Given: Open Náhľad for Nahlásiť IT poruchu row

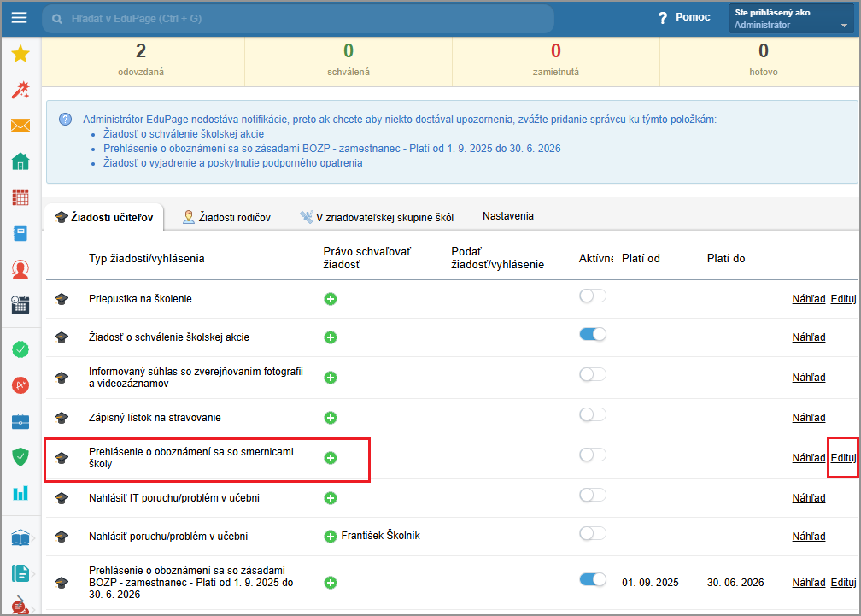Looking at the screenshot, I should pos(808,498).
